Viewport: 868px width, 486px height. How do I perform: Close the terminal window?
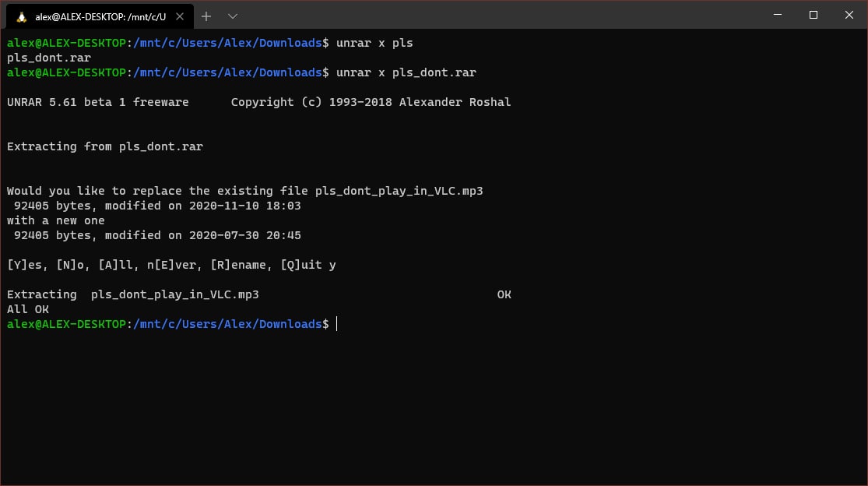point(849,15)
